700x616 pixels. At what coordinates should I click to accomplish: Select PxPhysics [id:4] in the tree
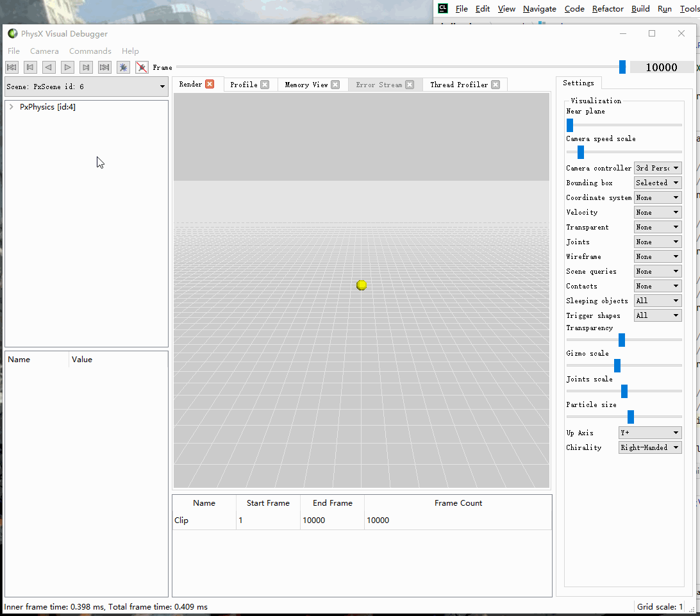tap(48, 107)
